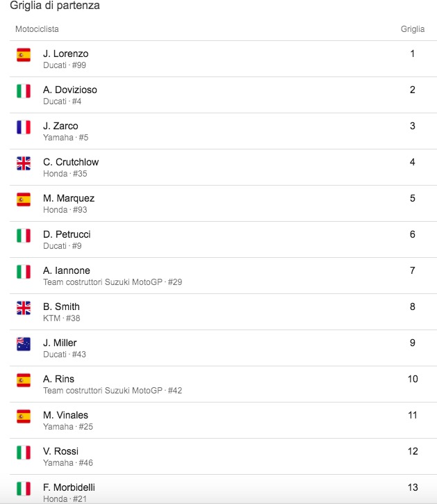Open the A. Iannone rider name
The width and height of the screenshot is (437, 504).
pyautogui.click(x=67, y=270)
